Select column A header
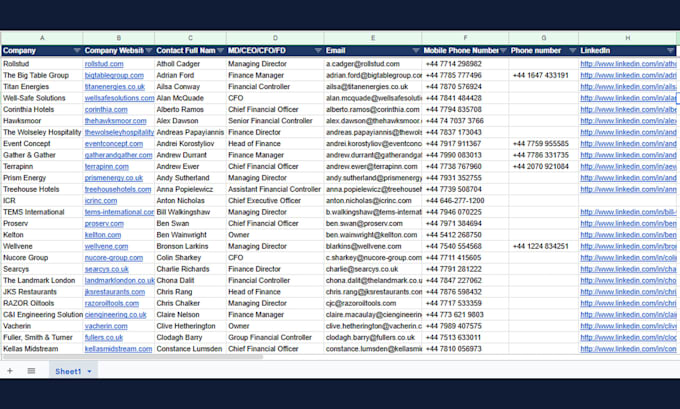 (x=42, y=38)
